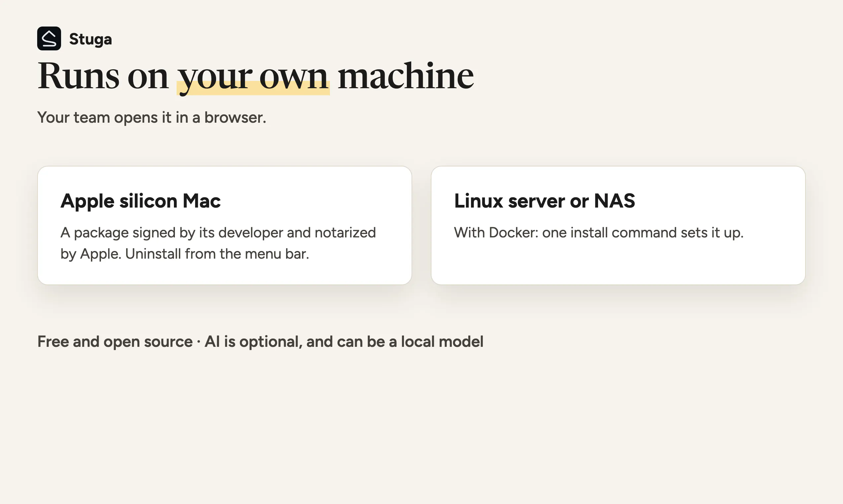Viewport: 843px width, 504px height.
Task: Click the 'A package signed by its developer' description
Action: point(218,243)
